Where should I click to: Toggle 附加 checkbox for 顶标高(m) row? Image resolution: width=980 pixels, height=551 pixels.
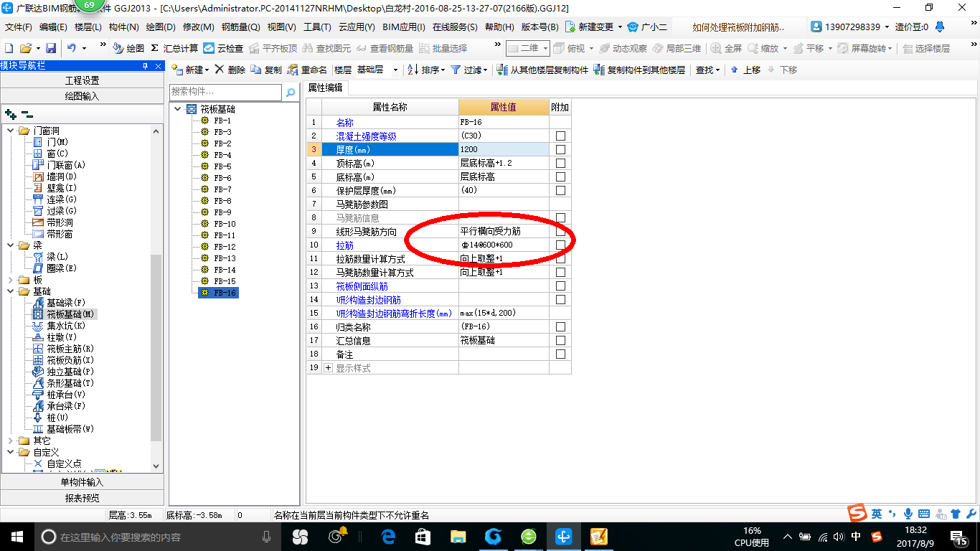(x=560, y=163)
